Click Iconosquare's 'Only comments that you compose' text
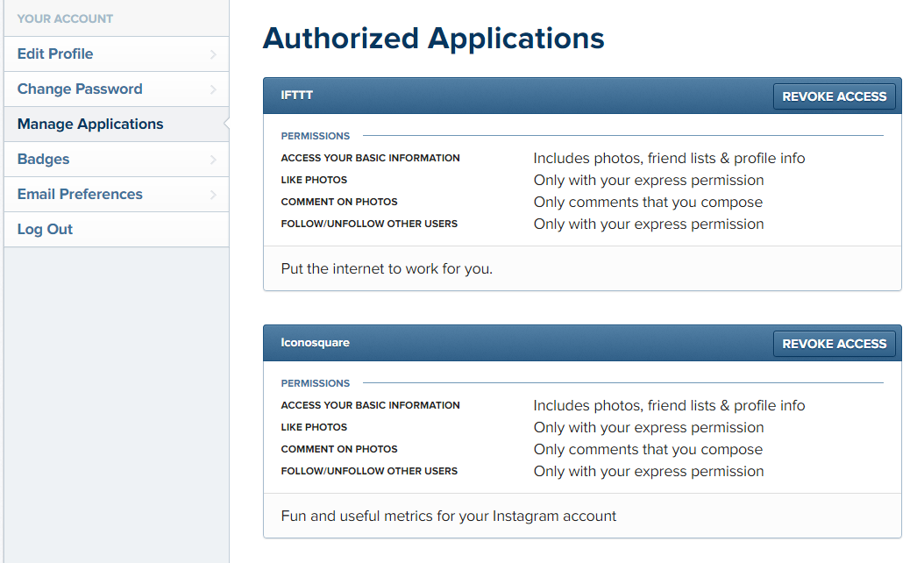The width and height of the screenshot is (924, 563). pos(648,450)
